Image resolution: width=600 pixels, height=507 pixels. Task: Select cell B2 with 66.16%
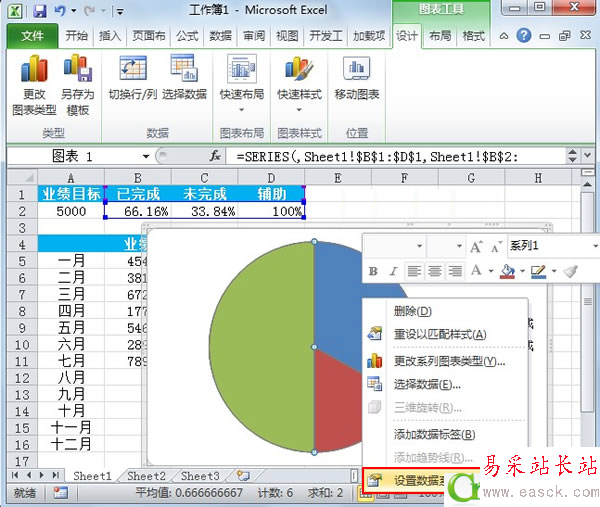[138, 211]
